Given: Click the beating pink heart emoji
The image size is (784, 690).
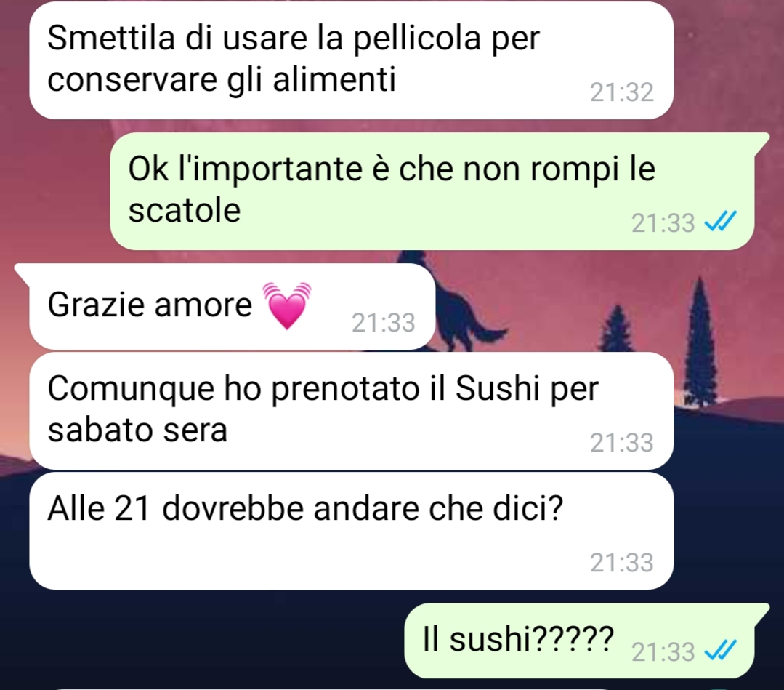Looking at the screenshot, I should (x=287, y=305).
